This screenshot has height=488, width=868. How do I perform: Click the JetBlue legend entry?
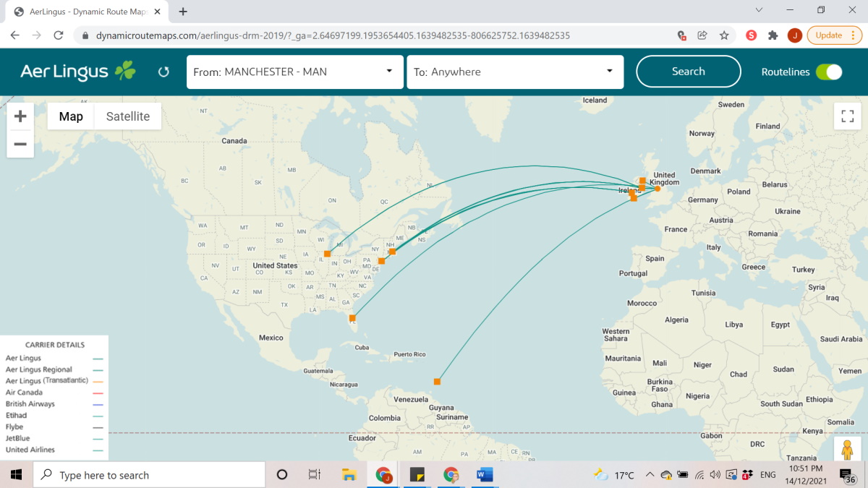18,438
